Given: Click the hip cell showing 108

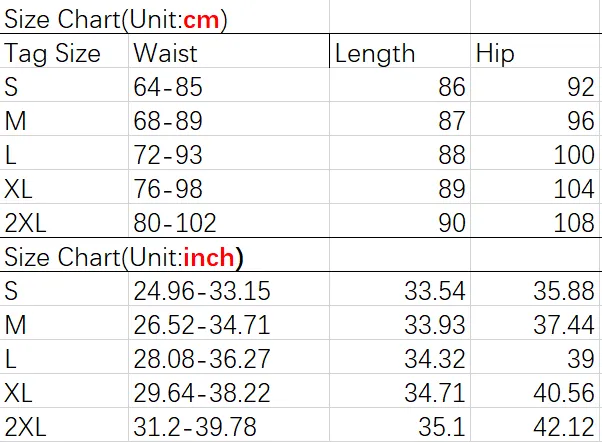Looking at the screenshot, I should coord(536,221).
